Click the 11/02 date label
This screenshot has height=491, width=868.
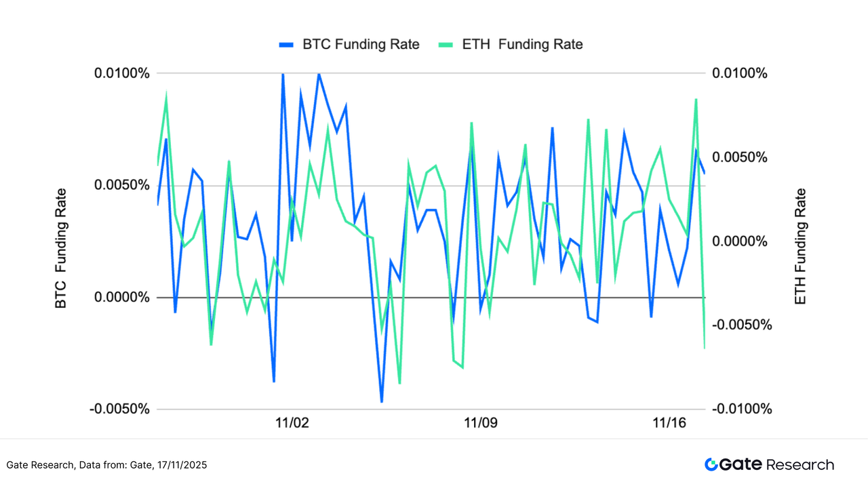click(x=292, y=423)
